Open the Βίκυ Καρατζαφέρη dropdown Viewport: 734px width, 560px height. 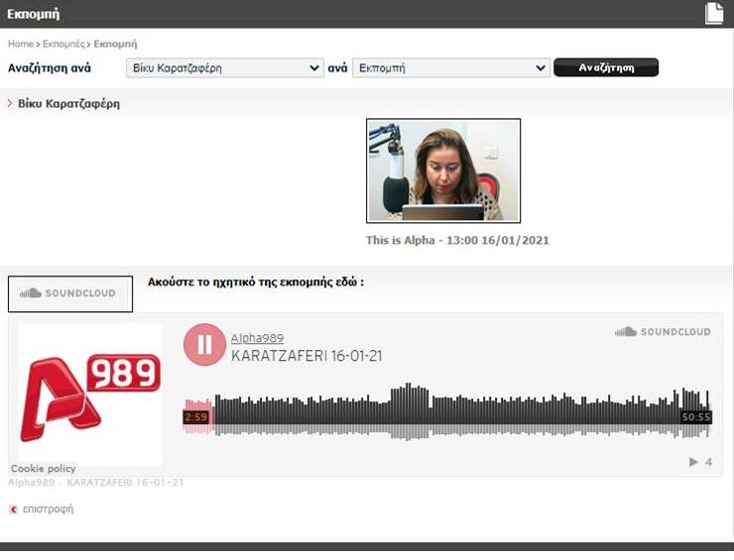pyautogui.click(x=224, y=68)
